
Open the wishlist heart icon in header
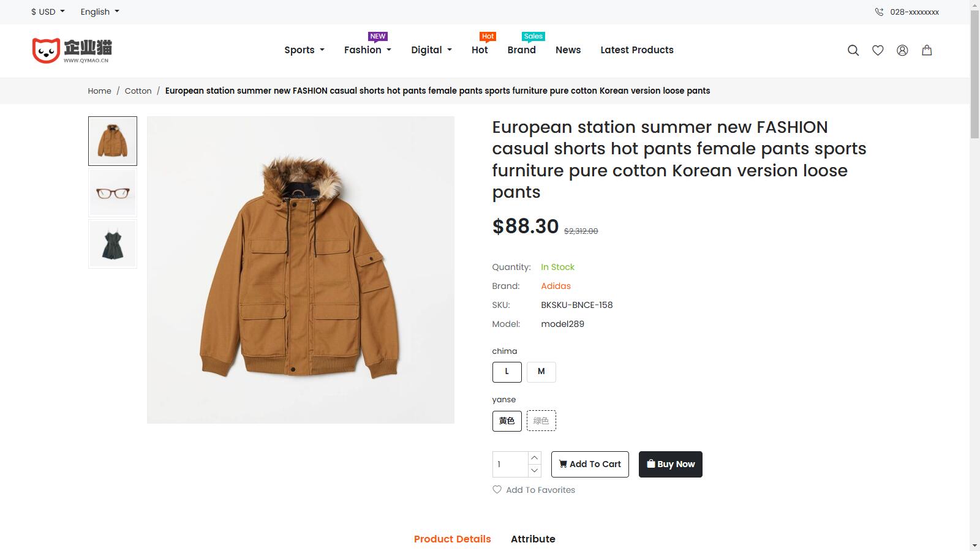(x=878, y=50)
